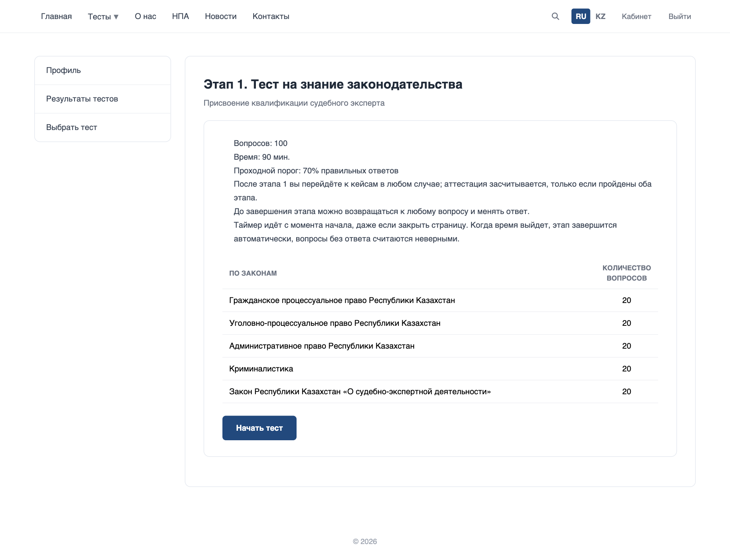Click the Вопросов: 100 line
The height and width of the screenshot is (560, 730).
pos(260,143)
